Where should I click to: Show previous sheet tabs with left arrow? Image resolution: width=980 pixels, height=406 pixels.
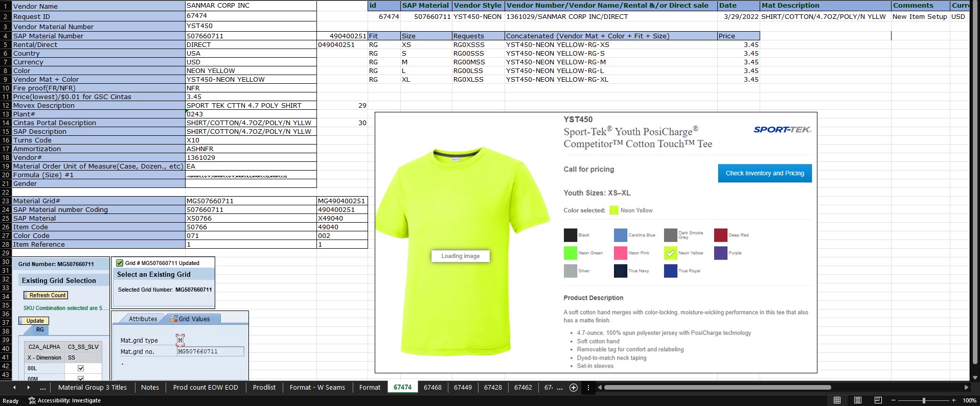pos(14,388)
